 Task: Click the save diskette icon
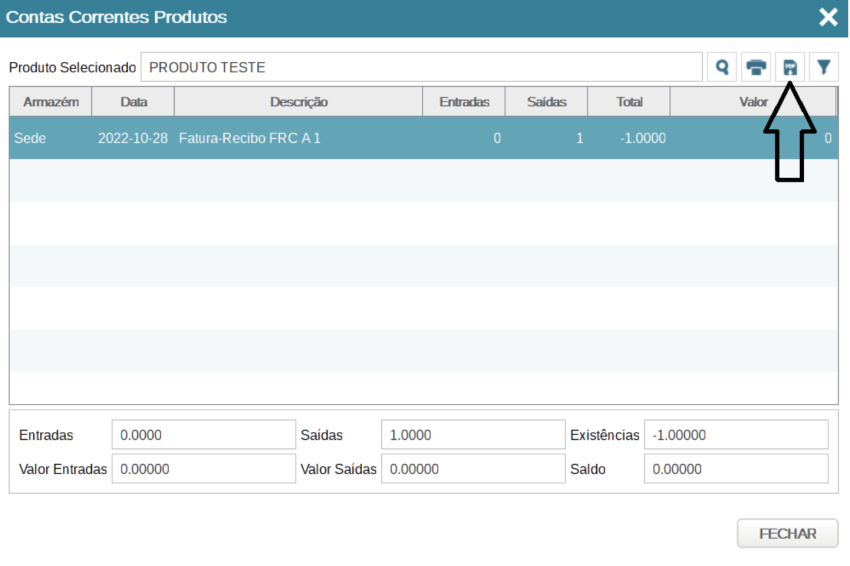[790, 67]
